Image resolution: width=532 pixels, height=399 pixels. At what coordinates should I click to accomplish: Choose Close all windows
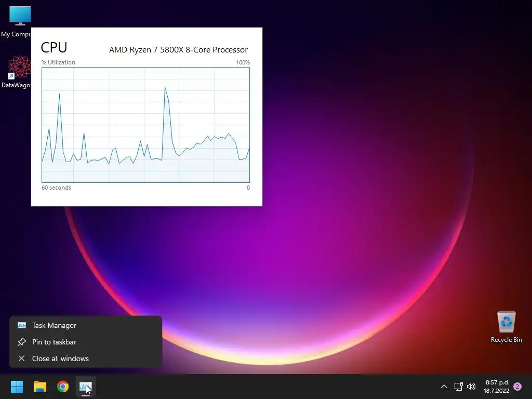click(x=86, y=358)
